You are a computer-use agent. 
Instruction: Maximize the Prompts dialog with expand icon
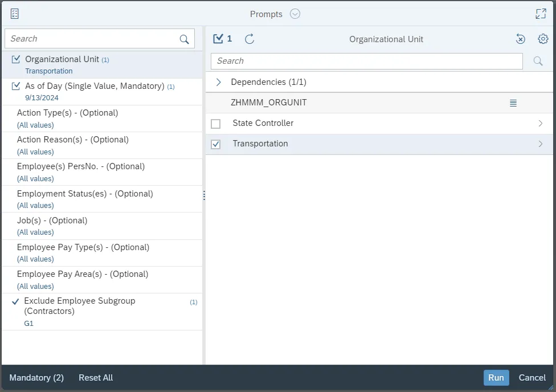pyautogui.click(x=541, y=14)
